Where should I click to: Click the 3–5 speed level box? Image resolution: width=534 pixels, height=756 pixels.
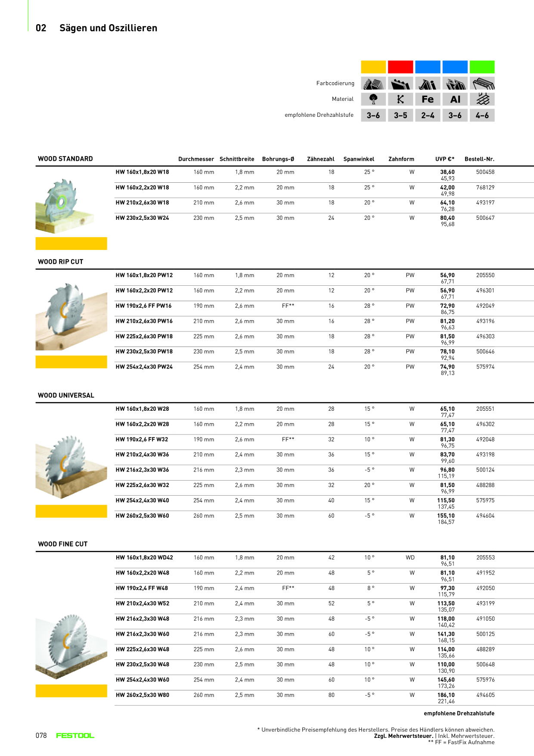click(x=400, y=115)
